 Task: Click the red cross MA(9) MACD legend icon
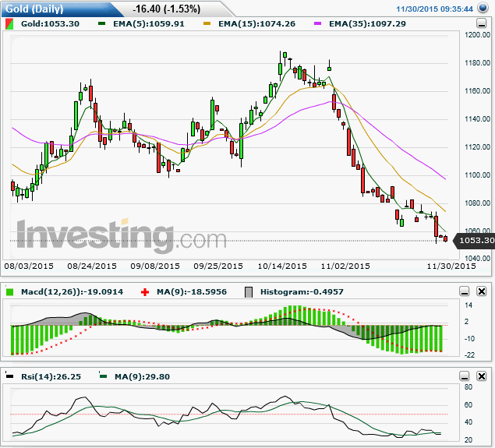[x=145, y=292]
